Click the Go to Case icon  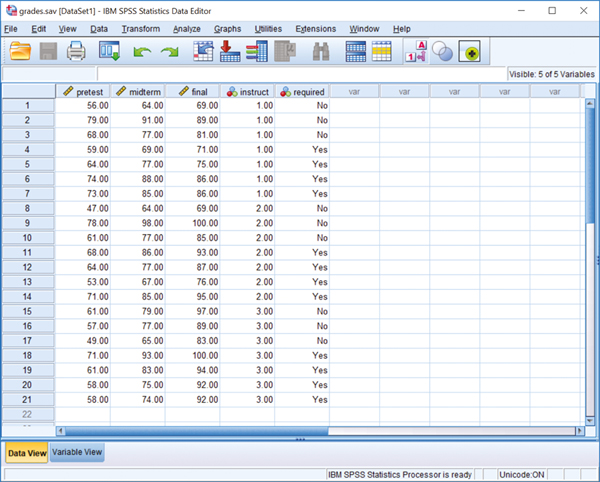[x=203, y=52]
